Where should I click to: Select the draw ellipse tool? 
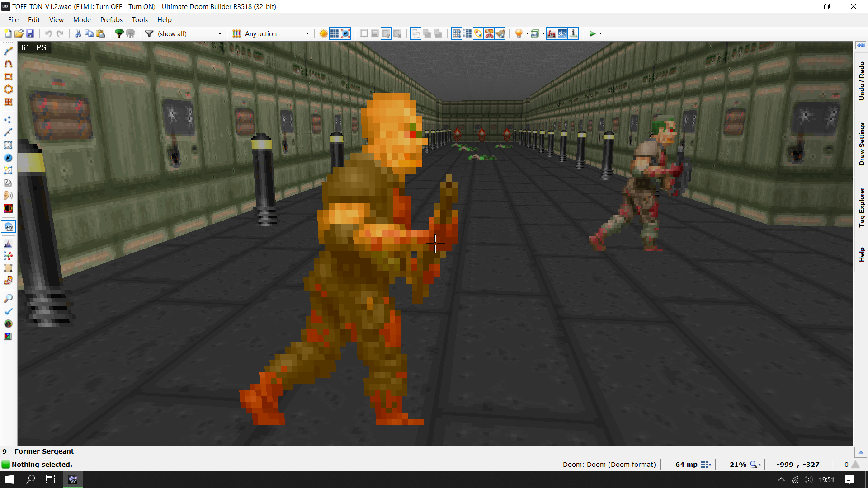point(8,89)
